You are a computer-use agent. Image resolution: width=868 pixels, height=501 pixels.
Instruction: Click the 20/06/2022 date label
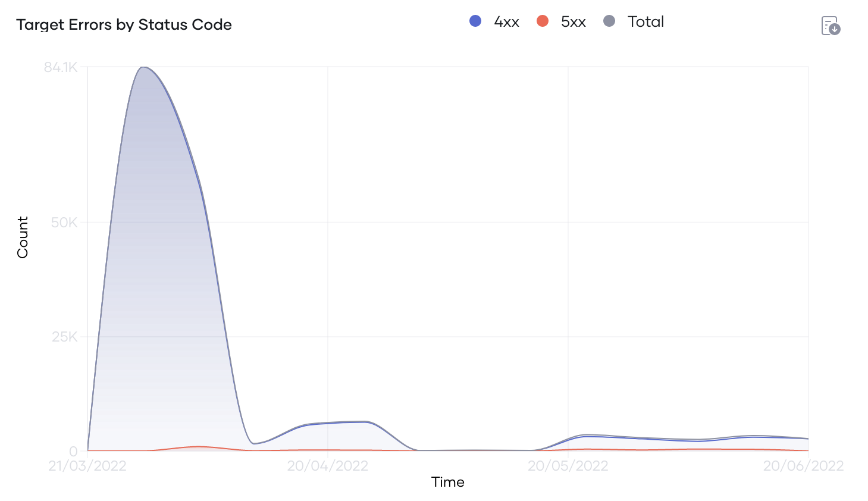(804, 466)
